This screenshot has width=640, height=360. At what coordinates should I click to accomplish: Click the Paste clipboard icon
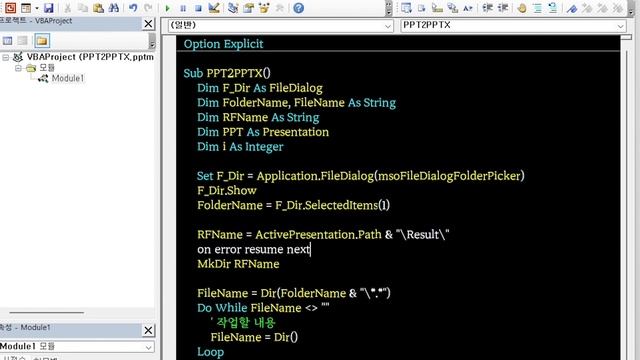coord(98,8)
